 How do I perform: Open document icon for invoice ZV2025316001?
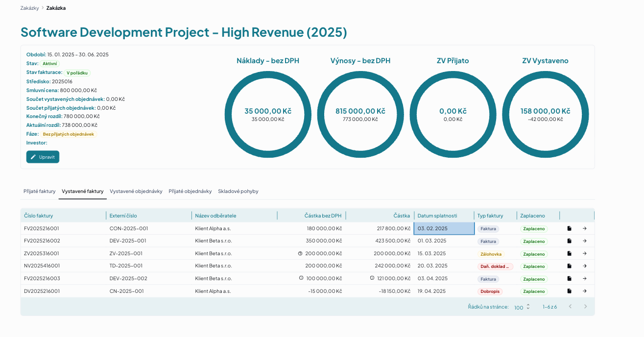(569, 254)
